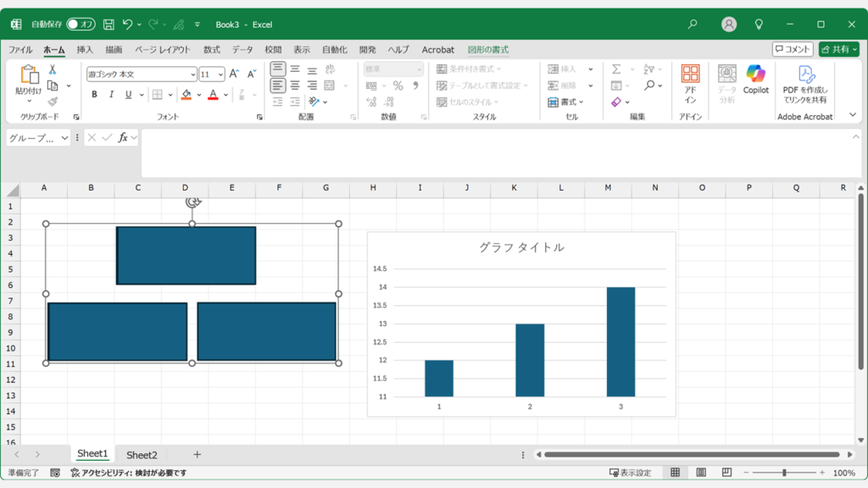The width and height of the screenshot is (868, 488).
Task: Click the format painter brush icon
Action: (x=53, y=102)
